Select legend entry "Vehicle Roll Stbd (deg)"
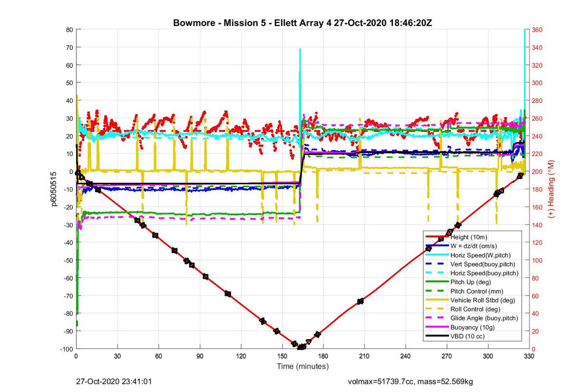 coord(483,300)
